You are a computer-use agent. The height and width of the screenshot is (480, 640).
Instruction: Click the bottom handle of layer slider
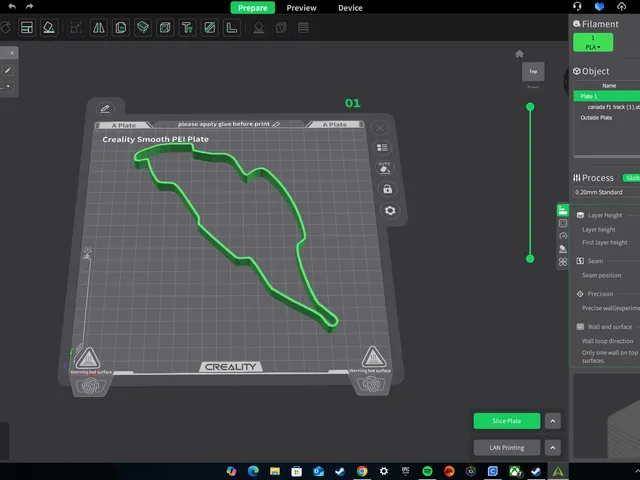click(x=530, y=259)
